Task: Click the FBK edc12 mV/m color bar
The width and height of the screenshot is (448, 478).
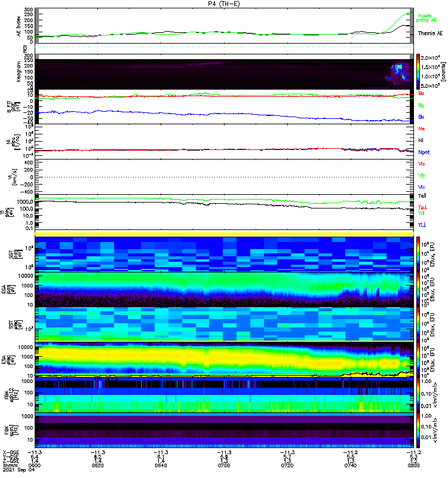Action: 418,395
